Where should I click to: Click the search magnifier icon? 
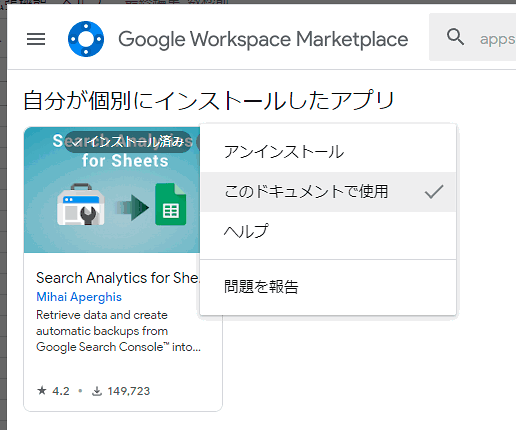point(455,37)
